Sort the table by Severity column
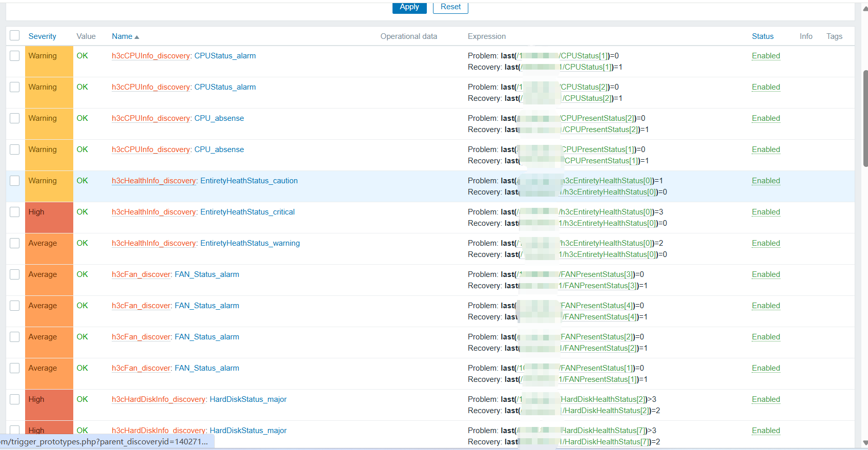Screen dimensions: 868x450 click(x=42, y=36)
